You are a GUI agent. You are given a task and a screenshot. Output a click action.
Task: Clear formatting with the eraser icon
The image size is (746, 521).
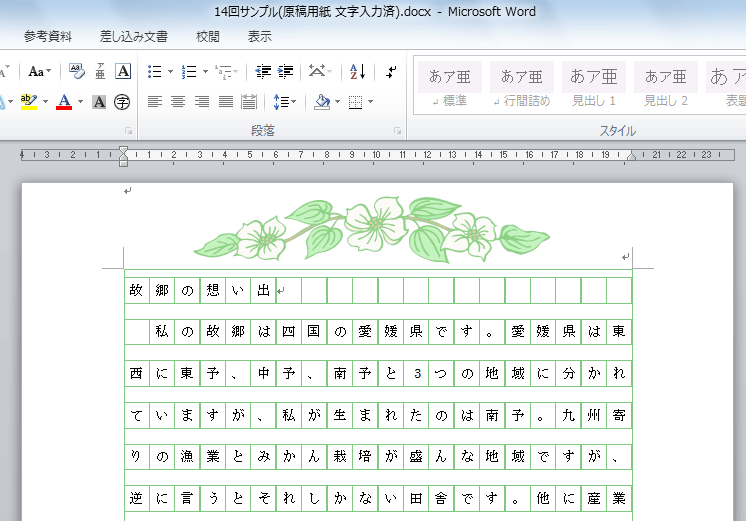point(76,71)
